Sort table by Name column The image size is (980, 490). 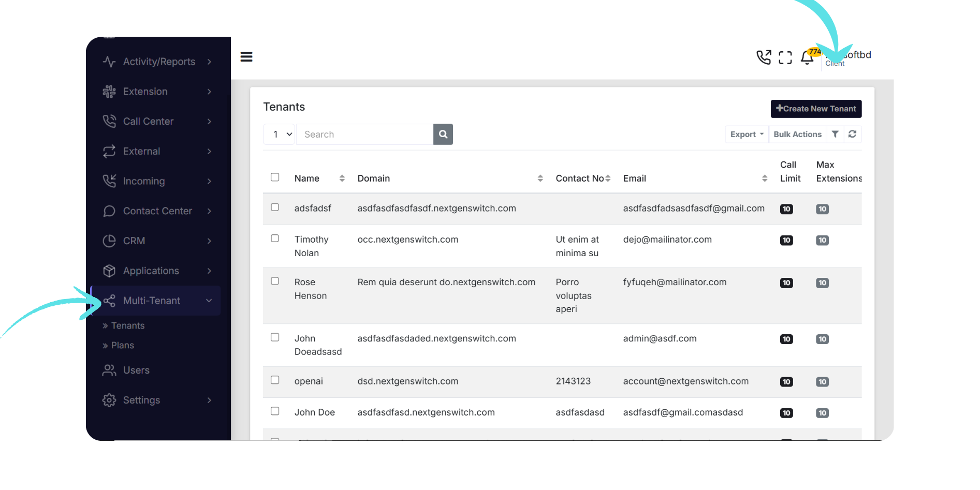[342, 179]
